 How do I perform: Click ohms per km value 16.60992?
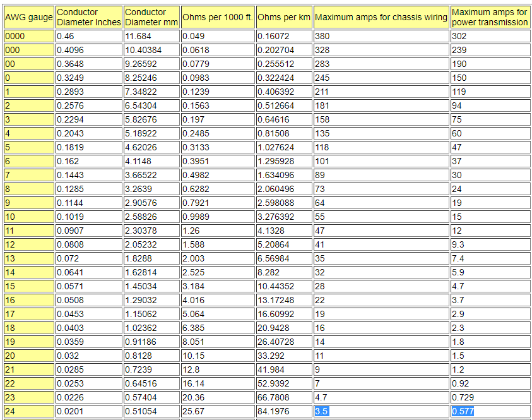[284, 314]
